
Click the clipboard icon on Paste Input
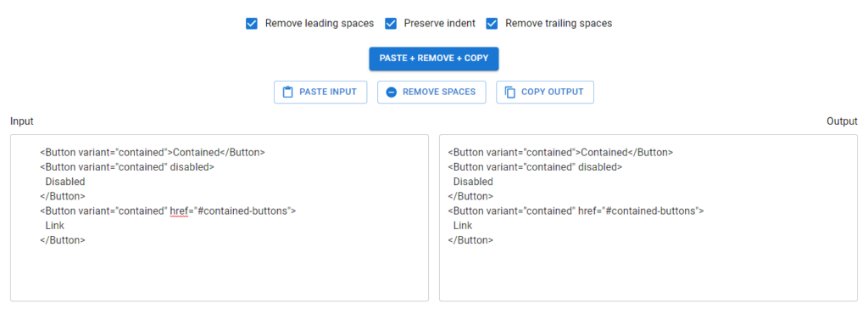click(287, 92)
